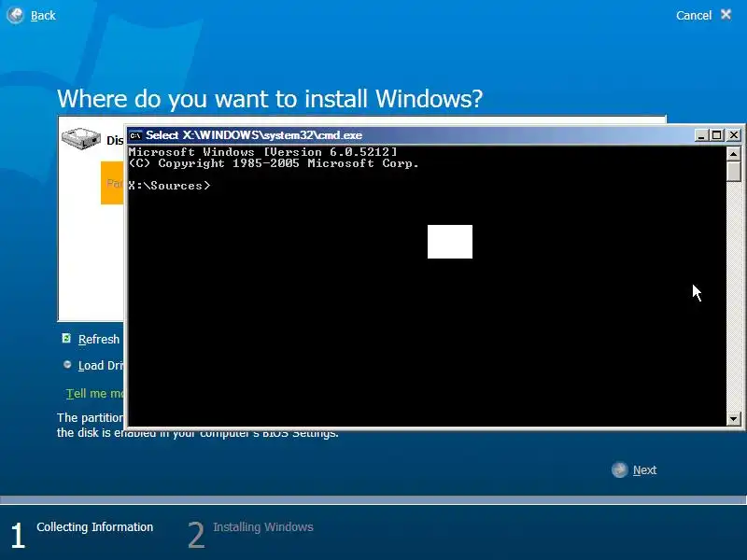Minimize the cmd.exe window
Viewport: 747px width, 560px height.
pos(701,135)
